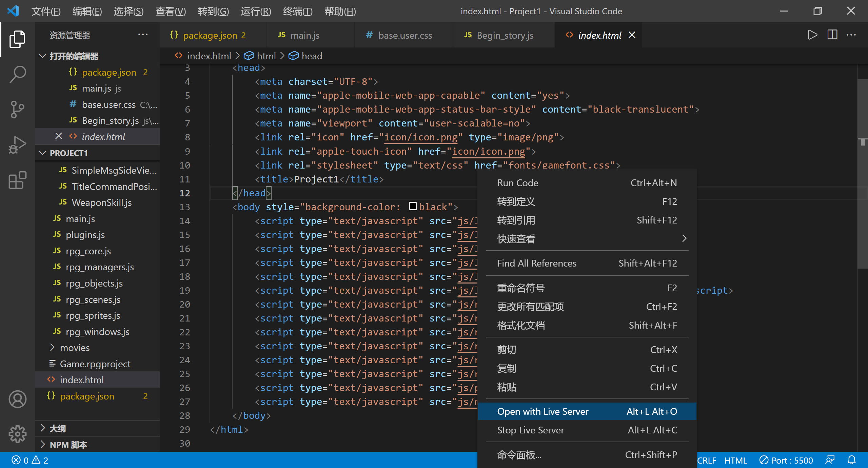Open the Source Control view
This screenshot has width=868, height=468.
[17, 110]
